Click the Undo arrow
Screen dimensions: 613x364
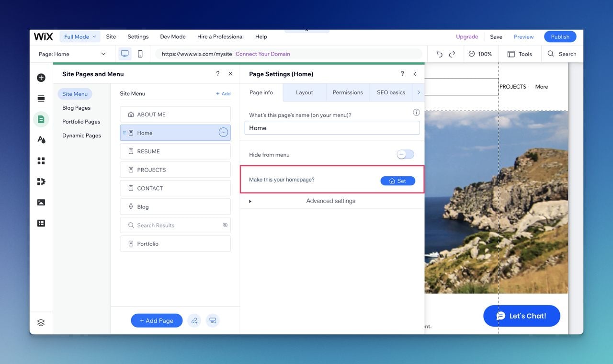(439, 54)
